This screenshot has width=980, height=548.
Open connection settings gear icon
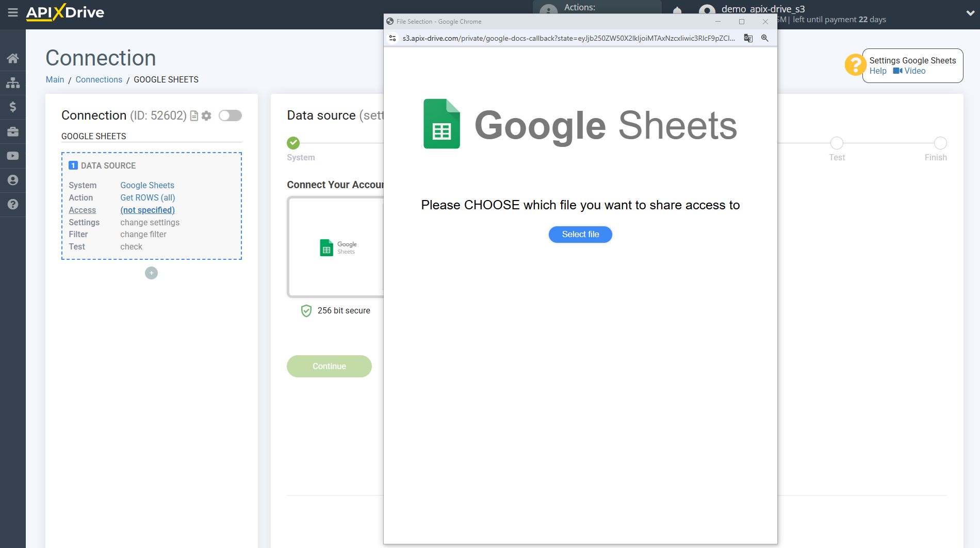pyautogui.click(x=206, y=115)
